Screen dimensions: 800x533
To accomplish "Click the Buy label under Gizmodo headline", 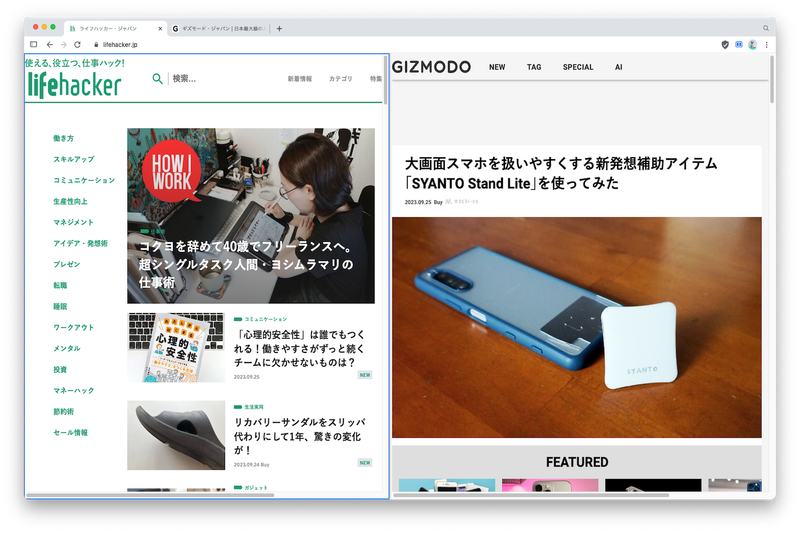I will [438, 202].
